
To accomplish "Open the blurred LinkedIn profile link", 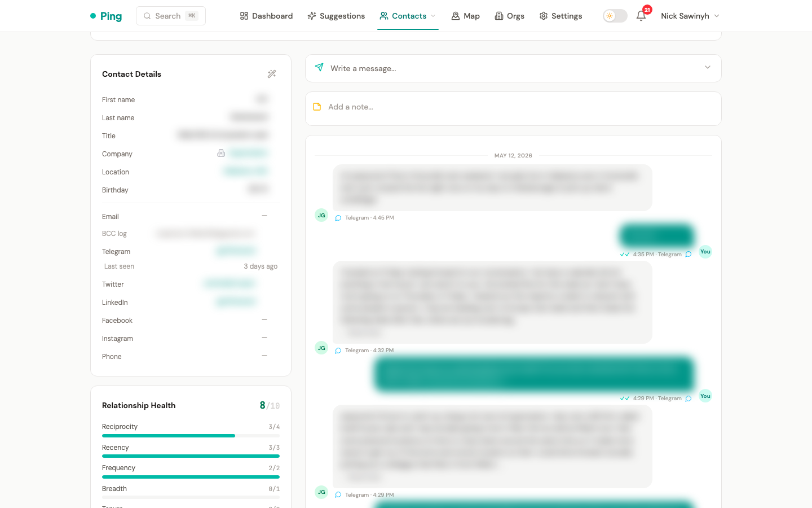I will pyautogui.click(x=236, y=301).
